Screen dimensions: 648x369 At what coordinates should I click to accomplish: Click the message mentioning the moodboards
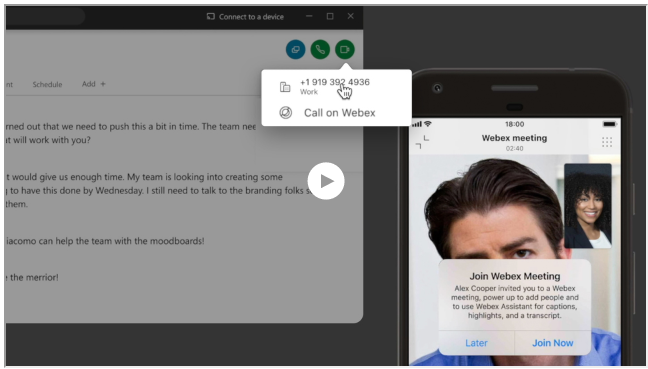click(x=105, y=240)
